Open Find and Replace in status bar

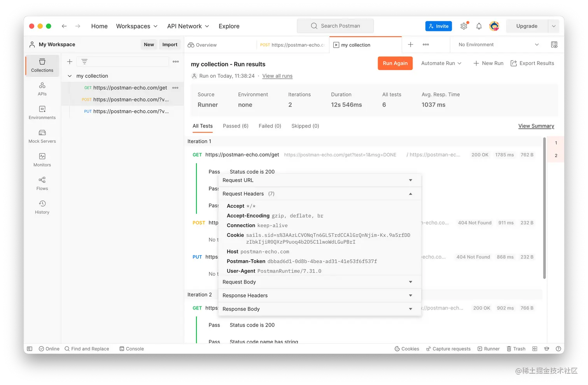pos(87,349)
